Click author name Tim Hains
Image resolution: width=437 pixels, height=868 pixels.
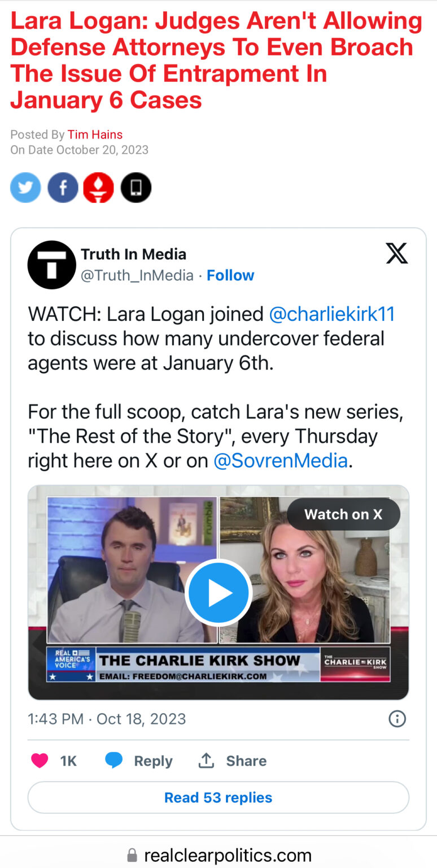[95, 134]
